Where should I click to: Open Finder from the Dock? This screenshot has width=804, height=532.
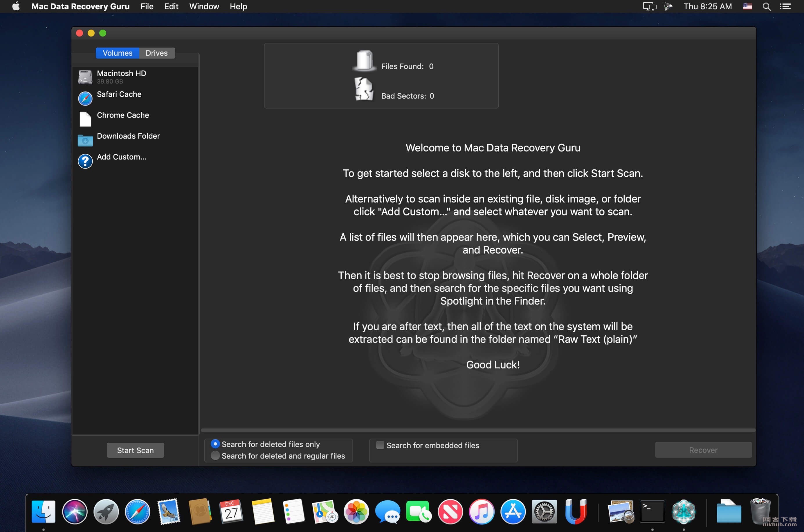44,512
